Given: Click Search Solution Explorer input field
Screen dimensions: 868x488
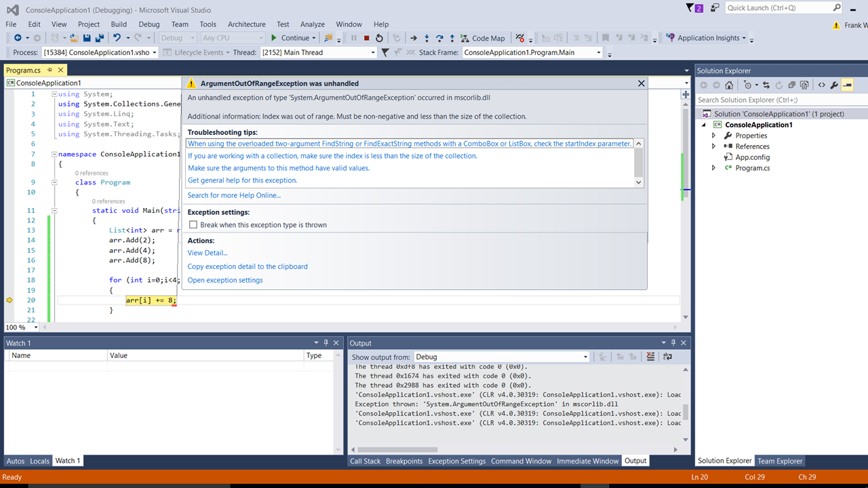Looking at the screenshot, I should [781, 100].
